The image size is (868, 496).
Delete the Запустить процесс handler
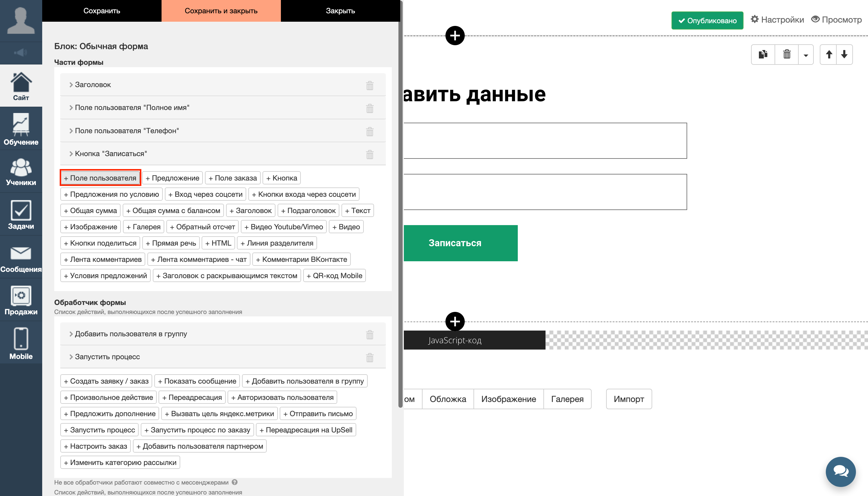pos(370,357)
